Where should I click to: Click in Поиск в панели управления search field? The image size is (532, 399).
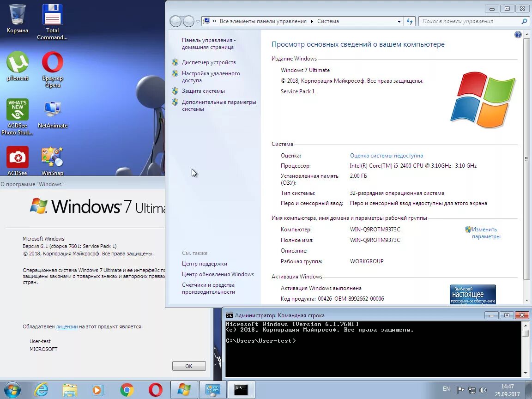pyautogui.click(x=470, y=21)
